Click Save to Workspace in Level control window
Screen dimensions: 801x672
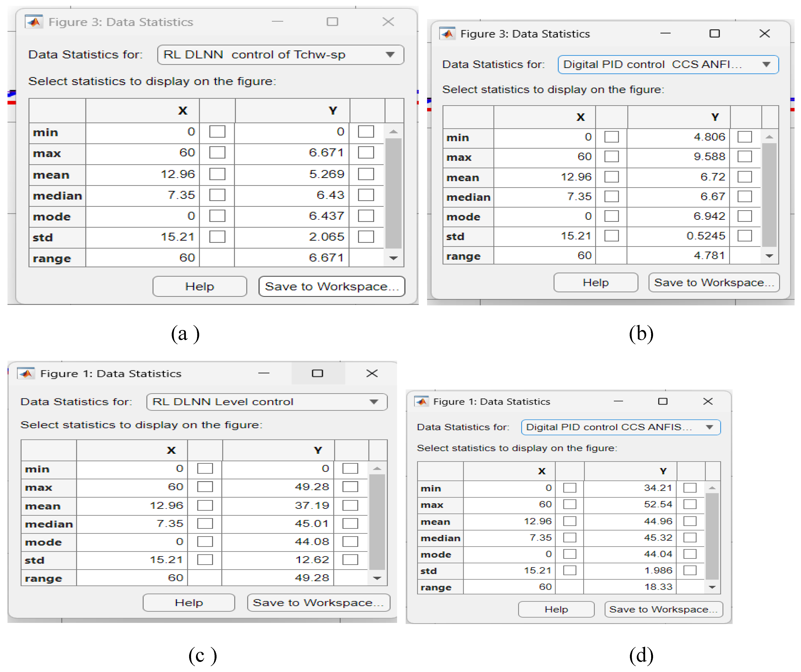(x=319, y=603)
